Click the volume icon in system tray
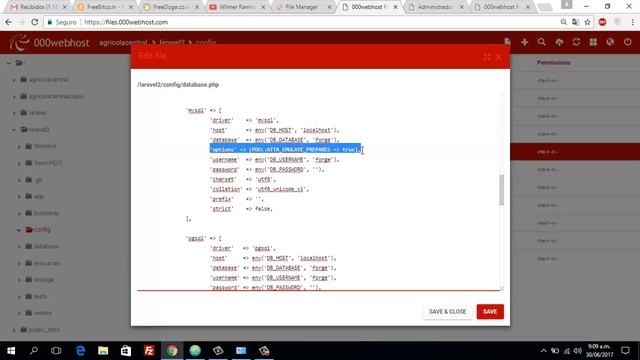The width and height of the screenshot is (640, 360). point(577,351)
